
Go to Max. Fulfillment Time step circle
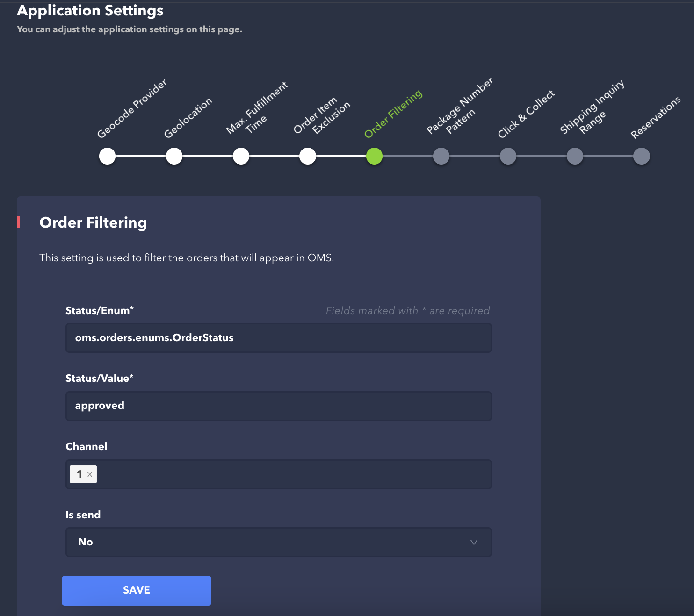(x=241, y=156)
